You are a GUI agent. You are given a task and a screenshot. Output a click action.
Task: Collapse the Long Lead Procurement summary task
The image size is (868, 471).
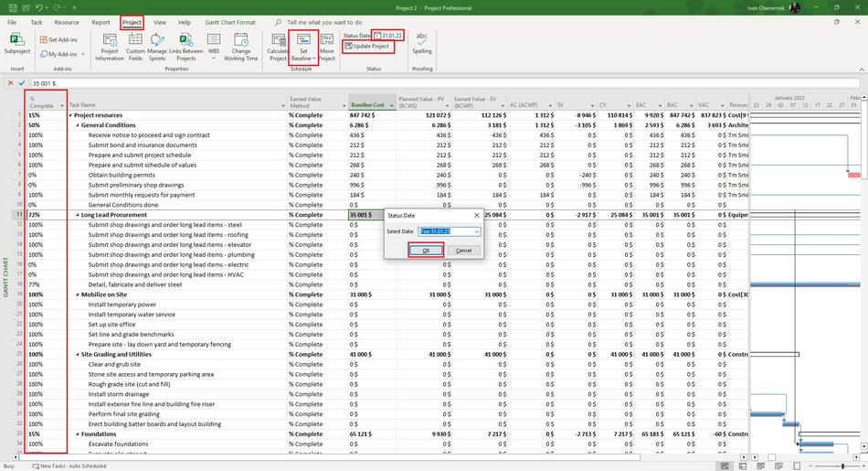[78, 215]
